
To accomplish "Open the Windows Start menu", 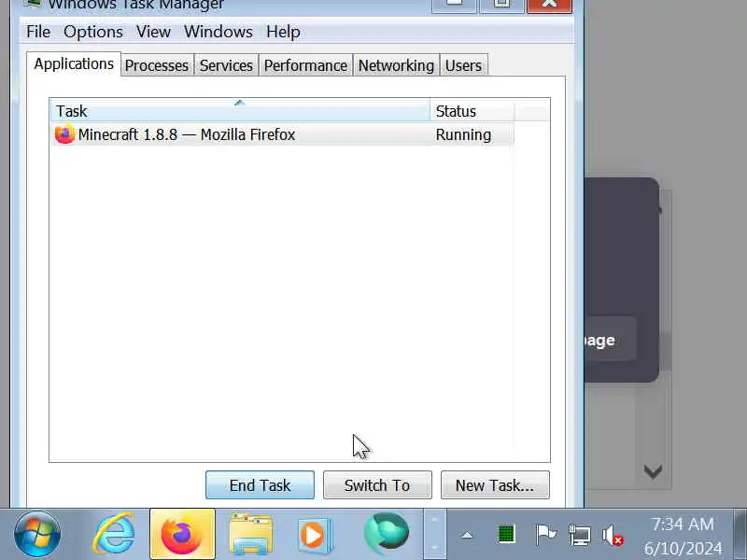I will [37, 534].
